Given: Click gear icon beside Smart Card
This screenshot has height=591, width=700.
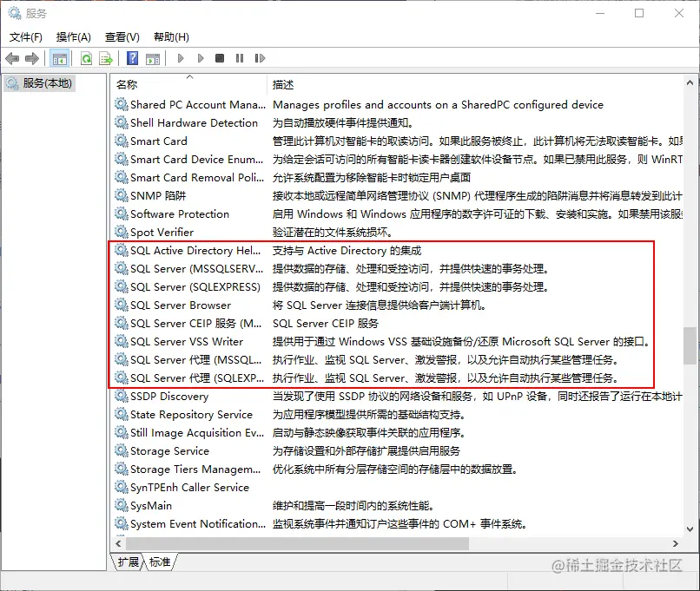Looking at the screenshot, I should [x=122, y=141].
